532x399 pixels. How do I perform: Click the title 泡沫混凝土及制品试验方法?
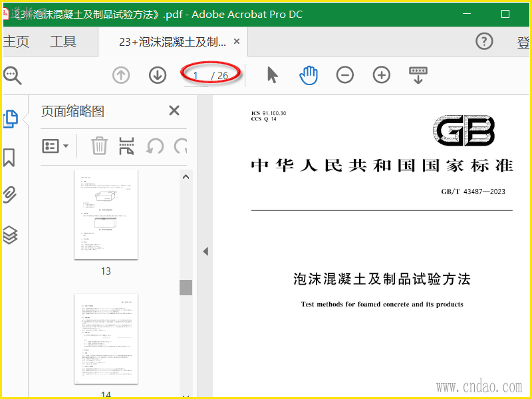click(382, 279)
